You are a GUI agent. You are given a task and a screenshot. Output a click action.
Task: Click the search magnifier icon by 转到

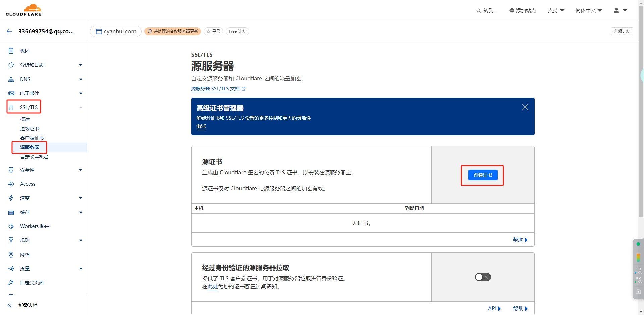pyautogui.click(x=479, y=11)
